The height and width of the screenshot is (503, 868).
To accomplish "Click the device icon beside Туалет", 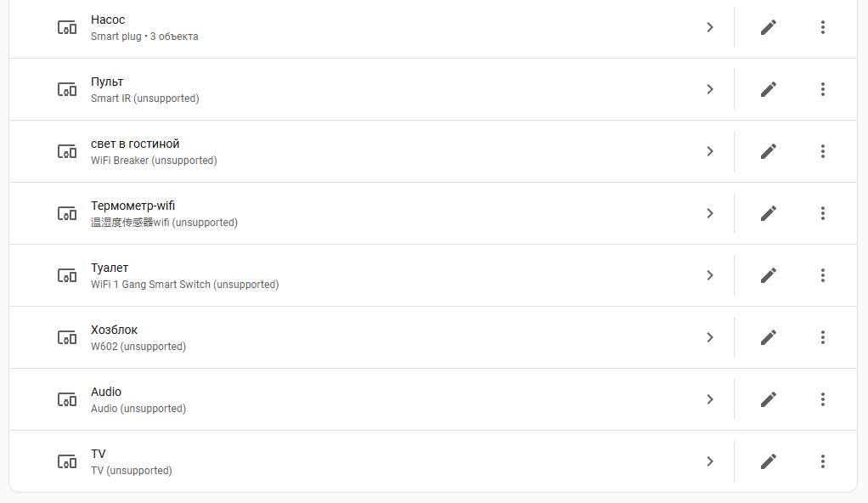I will click(67, 275).
